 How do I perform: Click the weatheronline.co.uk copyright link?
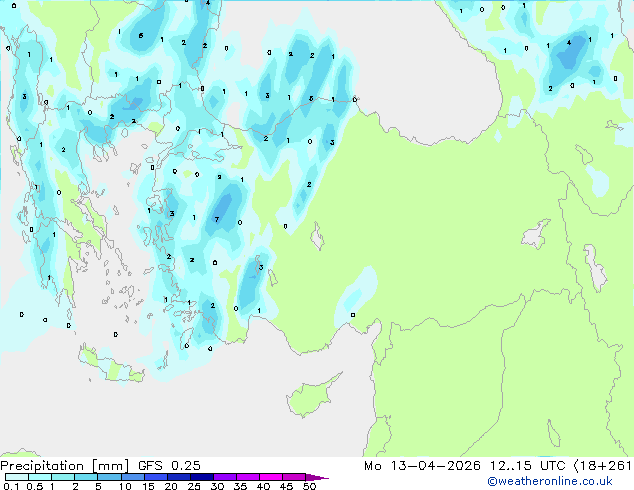pos(550,481)
